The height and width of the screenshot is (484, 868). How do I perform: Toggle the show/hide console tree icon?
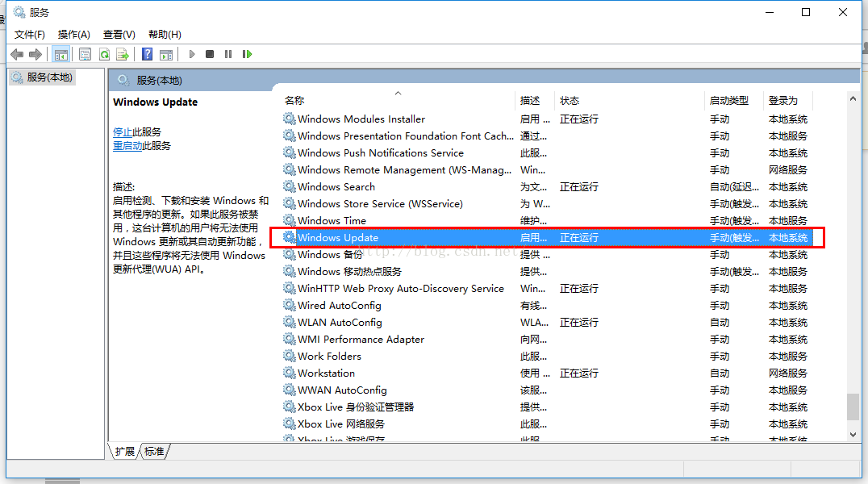tap(61, 54)
